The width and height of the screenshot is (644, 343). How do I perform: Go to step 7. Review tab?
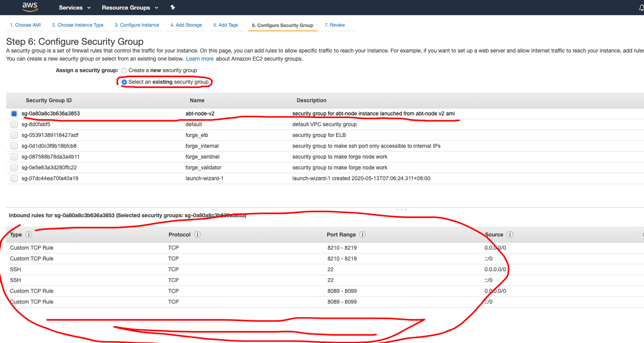(x=335, y=25)
